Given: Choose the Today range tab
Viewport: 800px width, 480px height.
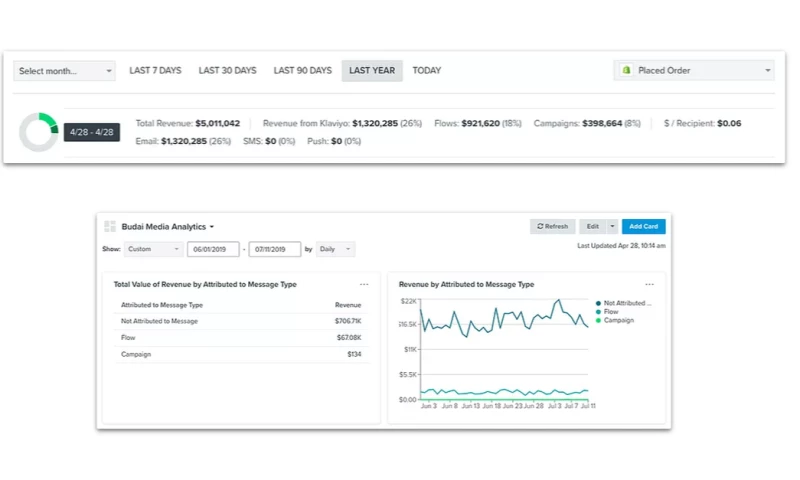Looking at the screenshot, I should (426, 71).
